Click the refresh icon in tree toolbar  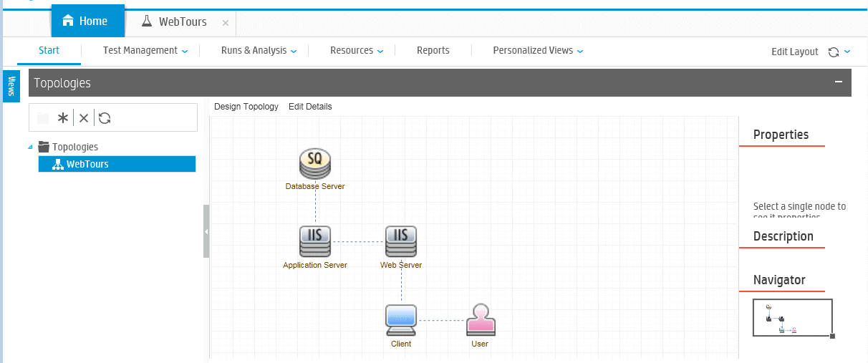coord(105,118)
